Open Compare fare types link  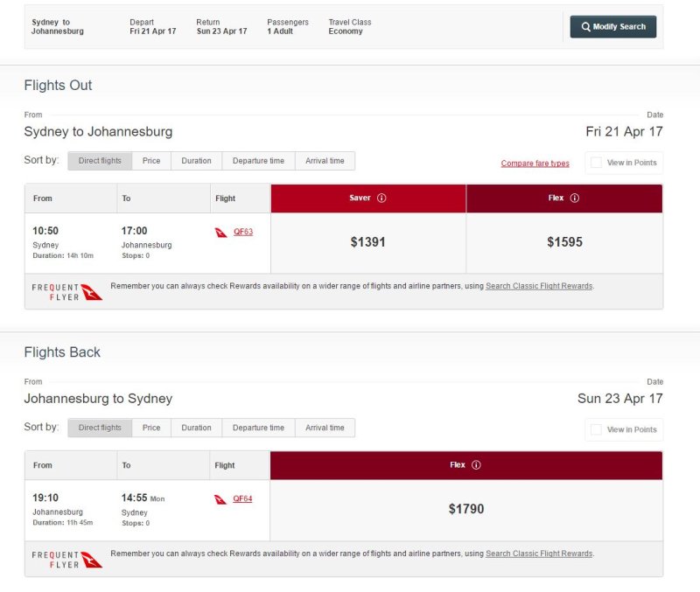pyautogui.click(x=535, y=164)
